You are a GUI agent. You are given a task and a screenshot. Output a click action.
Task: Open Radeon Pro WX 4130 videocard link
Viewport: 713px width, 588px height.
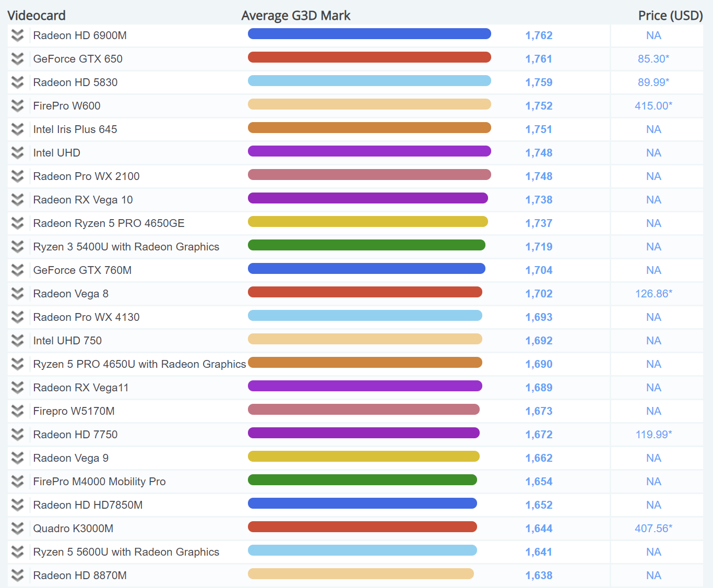[x=86, y=317]
